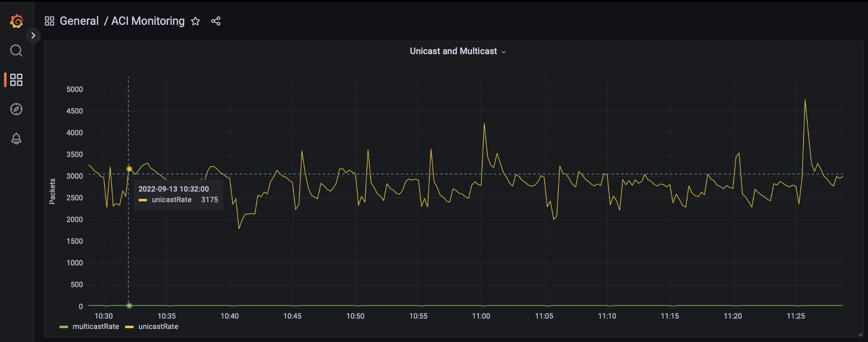Open the search dashboards icon
This screenshot has height=342, width=868.
[x=16, y=50]
